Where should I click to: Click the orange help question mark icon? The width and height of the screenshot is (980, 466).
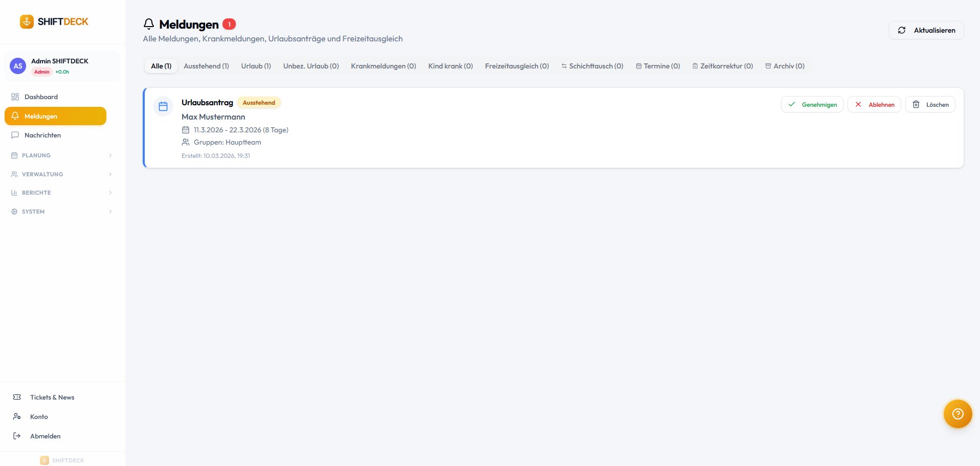pyautogui.click(x=957, y=414)
